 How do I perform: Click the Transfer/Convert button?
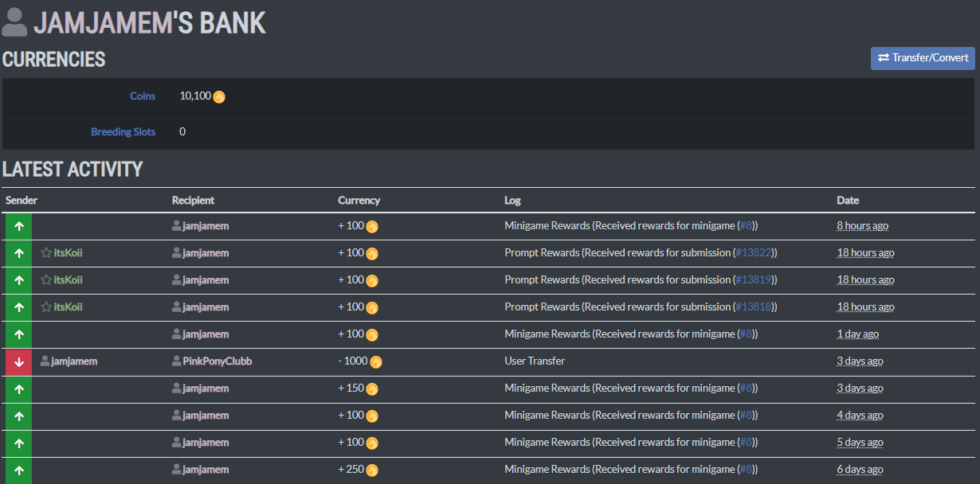[x=923, y=58]
